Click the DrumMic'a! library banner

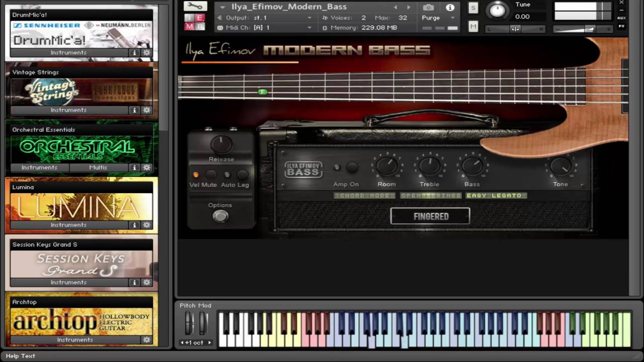tap(82, 34)
